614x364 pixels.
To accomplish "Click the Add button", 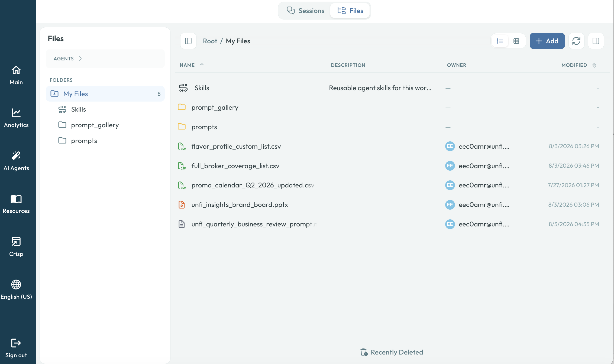I will pos(547,41).
